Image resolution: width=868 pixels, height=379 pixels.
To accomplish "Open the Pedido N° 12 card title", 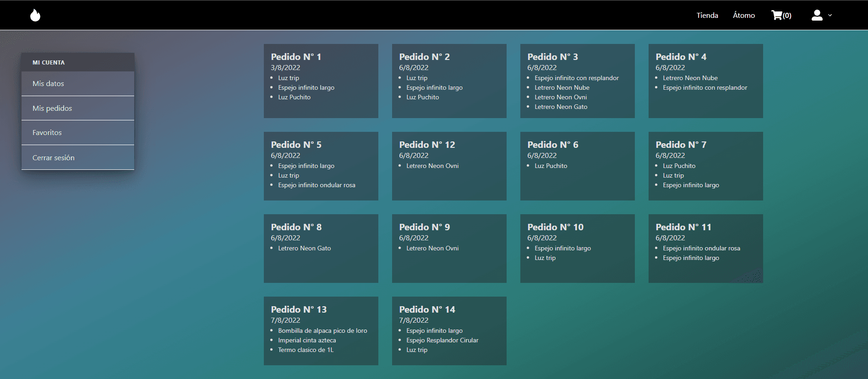I will click(x=427, y=145).
